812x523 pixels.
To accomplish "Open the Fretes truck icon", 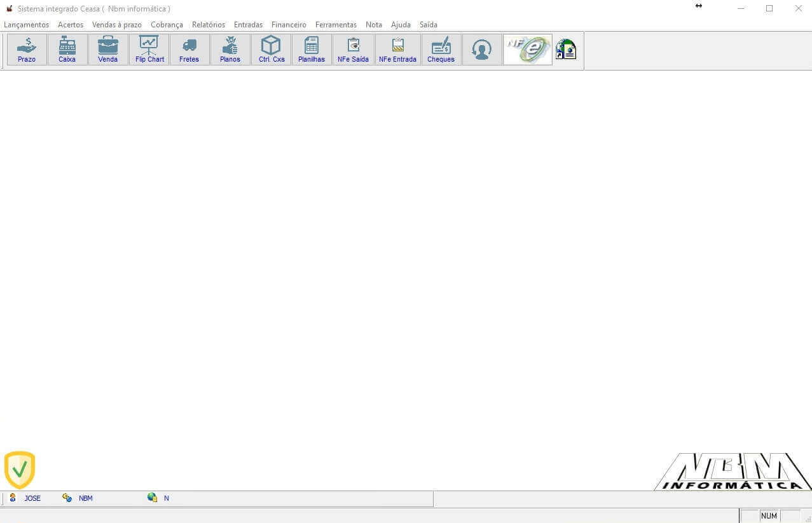I will pos(189,50).
